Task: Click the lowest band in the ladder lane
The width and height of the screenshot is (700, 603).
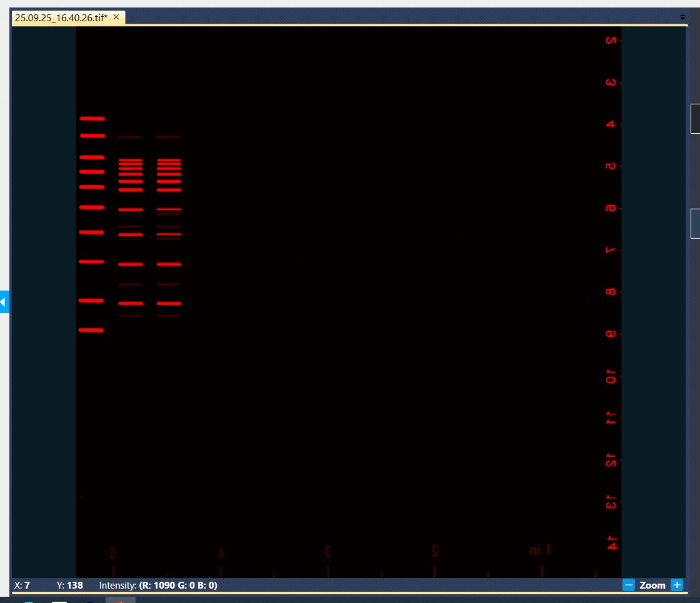Action: pos(91,331)
